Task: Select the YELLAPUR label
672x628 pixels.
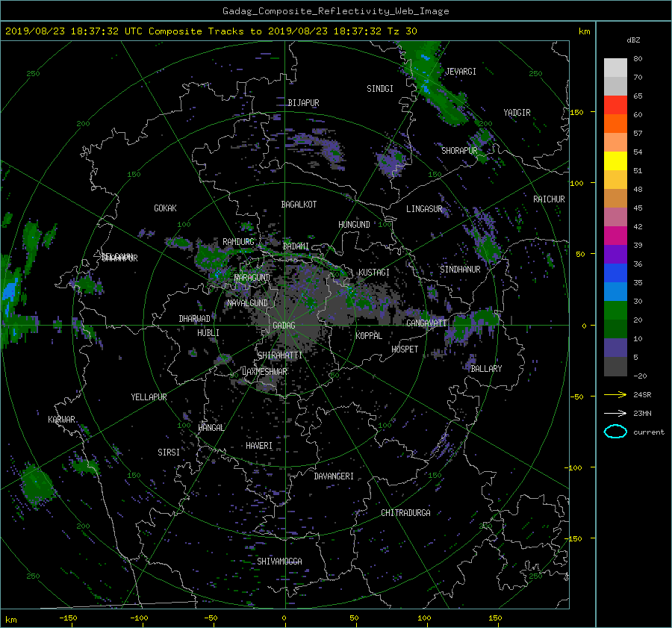Action: coord(149,397)
